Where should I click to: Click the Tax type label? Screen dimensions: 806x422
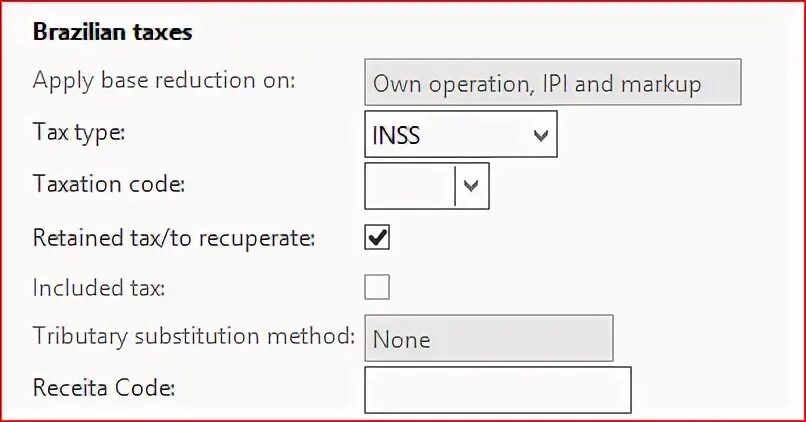click(78, 133)
